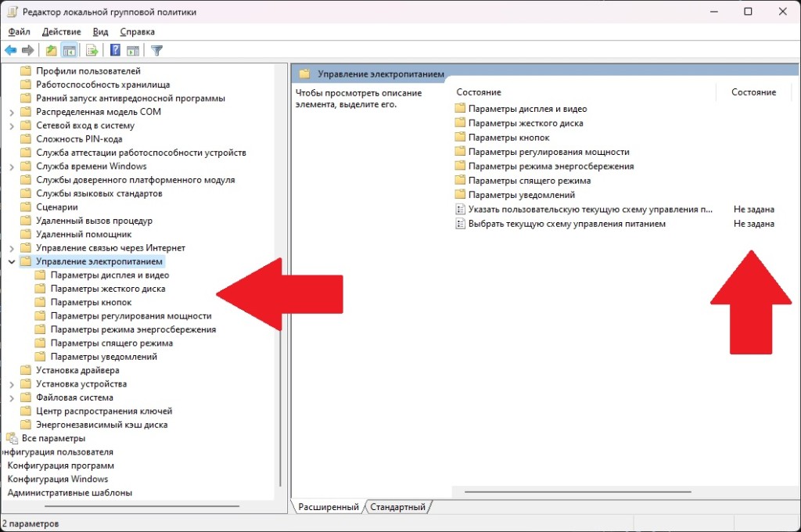Expand the Файловая система tree node
The width and height of the screenshot is (801, 532).
(12, 397)
